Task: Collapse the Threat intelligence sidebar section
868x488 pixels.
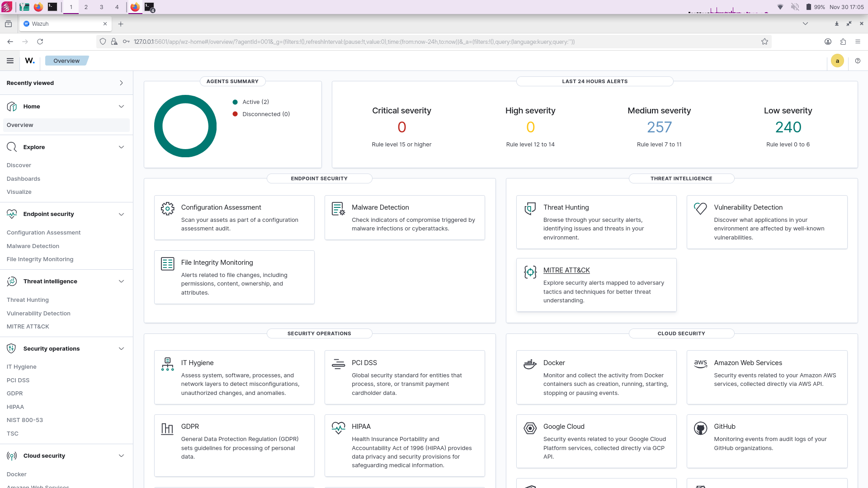Action: (x=121, y=282)
